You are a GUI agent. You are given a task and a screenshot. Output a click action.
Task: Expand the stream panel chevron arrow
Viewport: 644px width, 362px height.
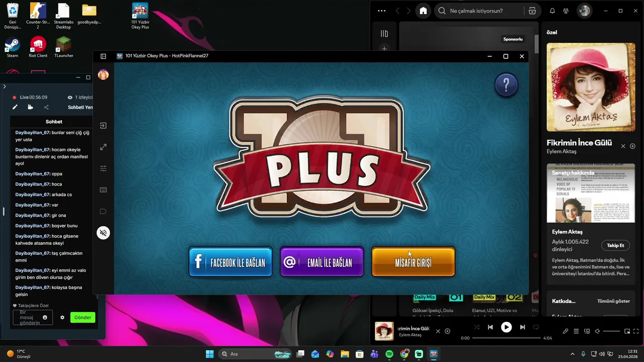tap(5, 86)
